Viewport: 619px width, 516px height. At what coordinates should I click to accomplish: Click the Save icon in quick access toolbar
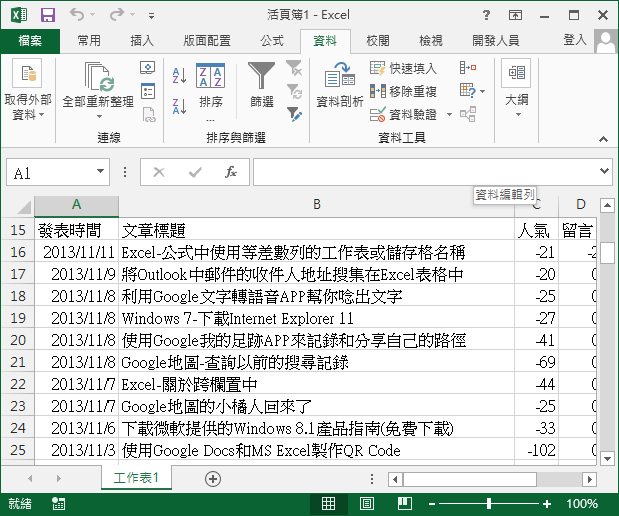coord(48,15)
